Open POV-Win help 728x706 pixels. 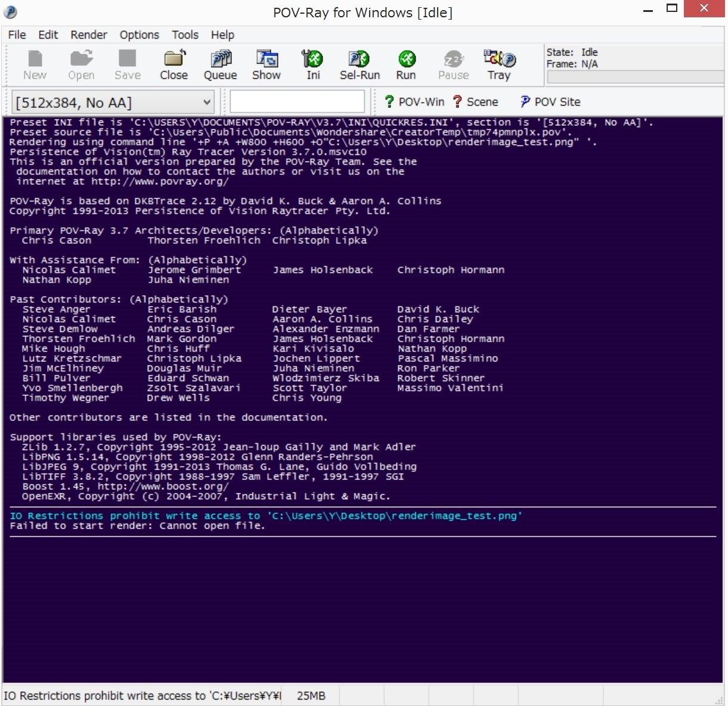point(414,102)
